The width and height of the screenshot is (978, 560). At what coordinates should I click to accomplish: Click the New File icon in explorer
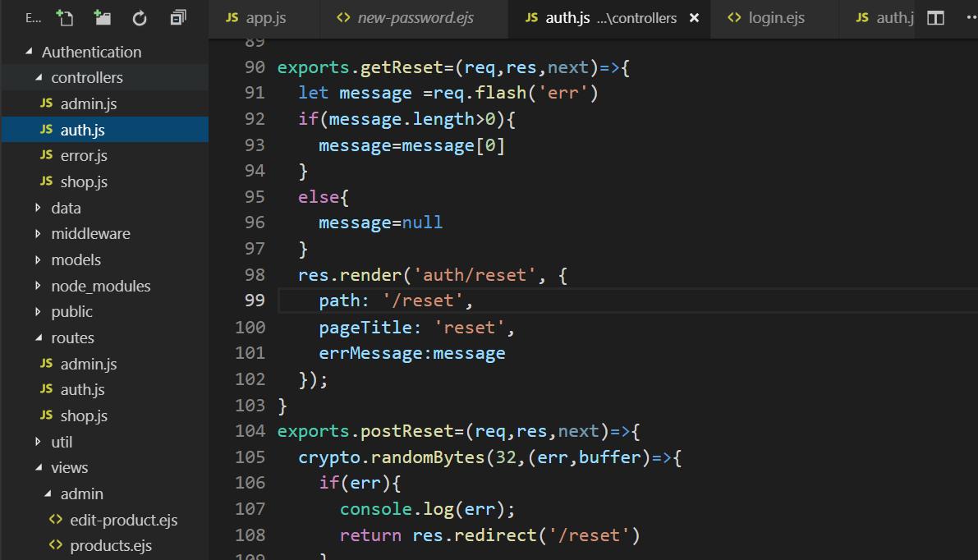point(64,17)
